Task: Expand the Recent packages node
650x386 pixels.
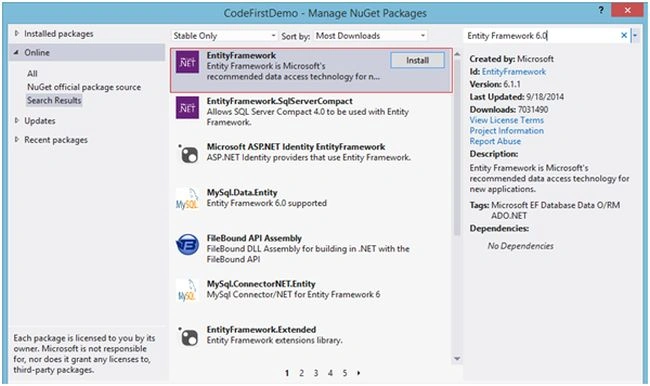Action: click(17, 140)
